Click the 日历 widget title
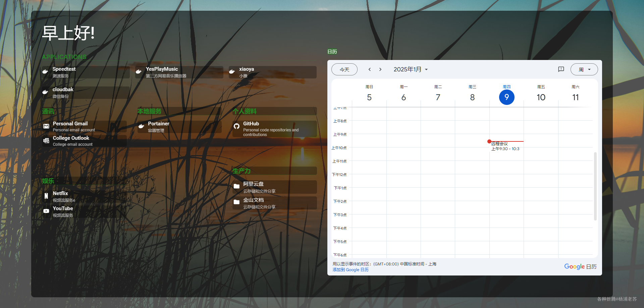 [332, 52]
